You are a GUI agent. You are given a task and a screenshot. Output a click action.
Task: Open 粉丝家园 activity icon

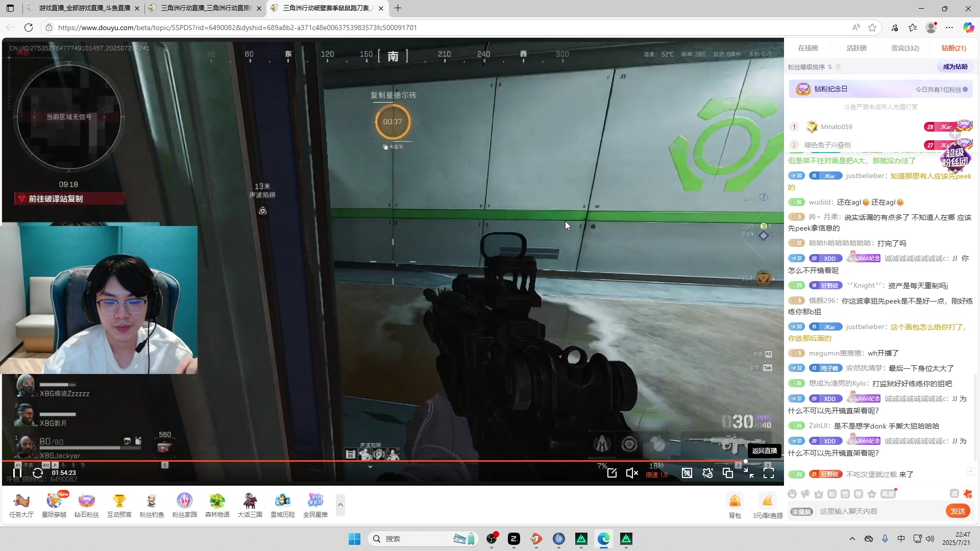185,506
